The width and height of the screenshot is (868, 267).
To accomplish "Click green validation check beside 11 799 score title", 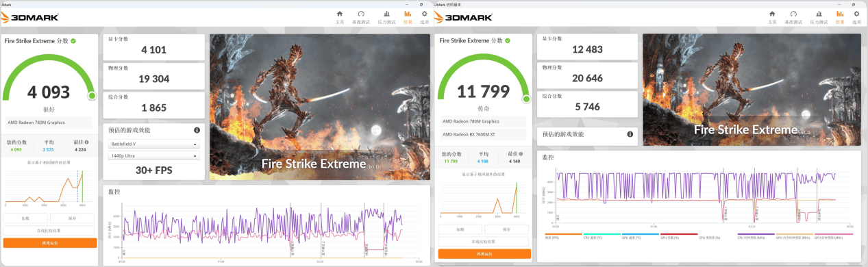I will coord(508,40).
